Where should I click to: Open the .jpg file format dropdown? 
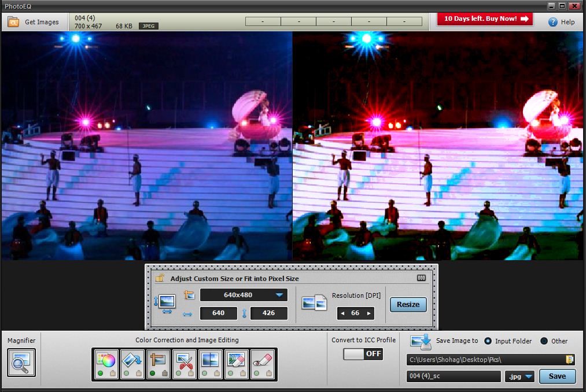click(x=521, y=376)
